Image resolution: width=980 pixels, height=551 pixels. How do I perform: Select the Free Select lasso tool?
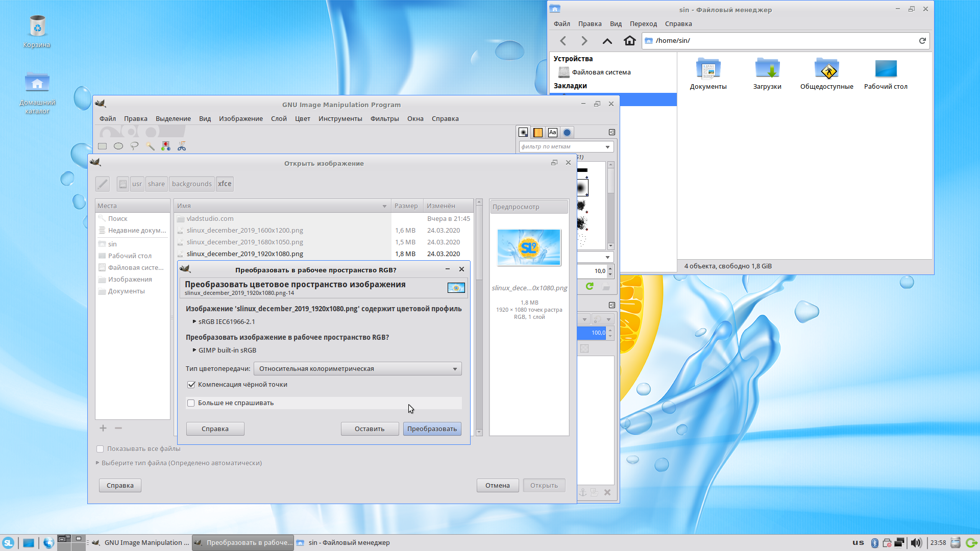(134, 146)
